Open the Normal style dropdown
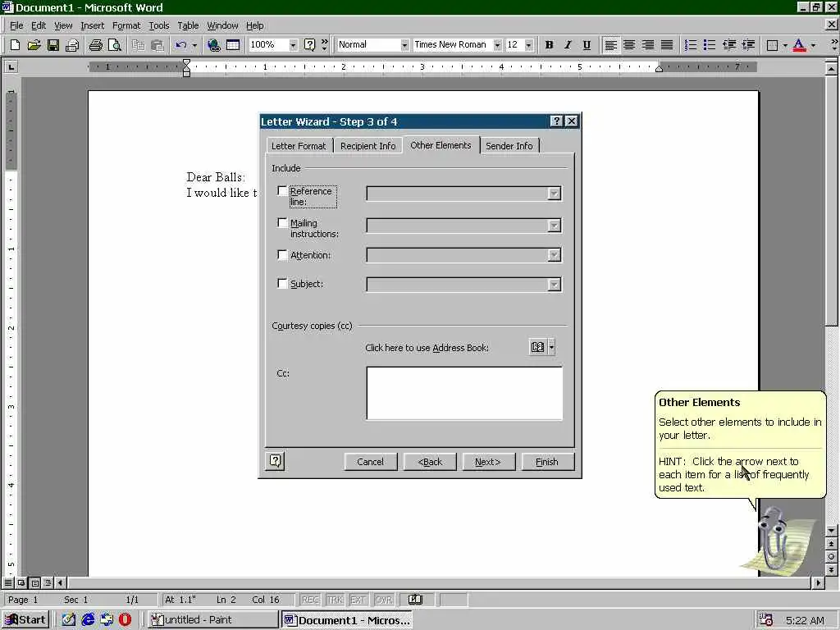840x630 pixels. coord(404,45)
